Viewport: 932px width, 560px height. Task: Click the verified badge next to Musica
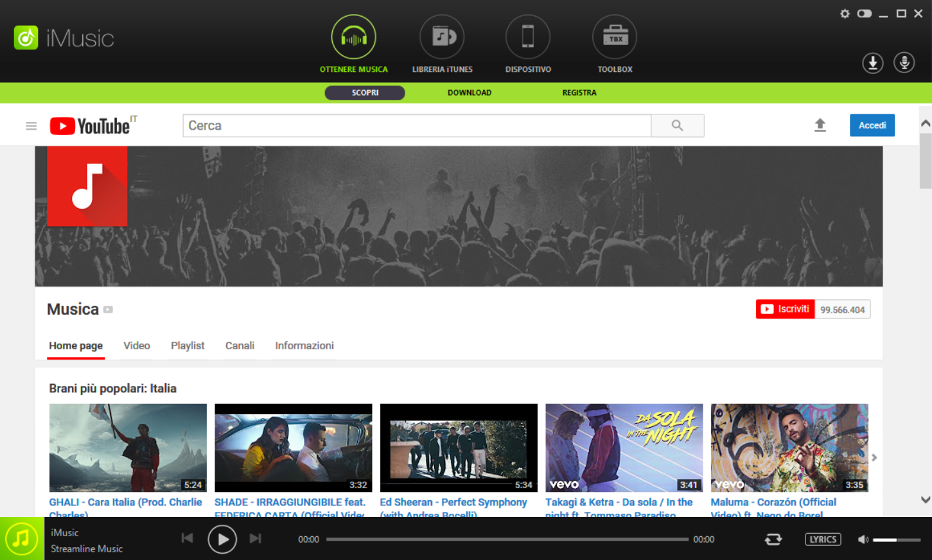108,310
